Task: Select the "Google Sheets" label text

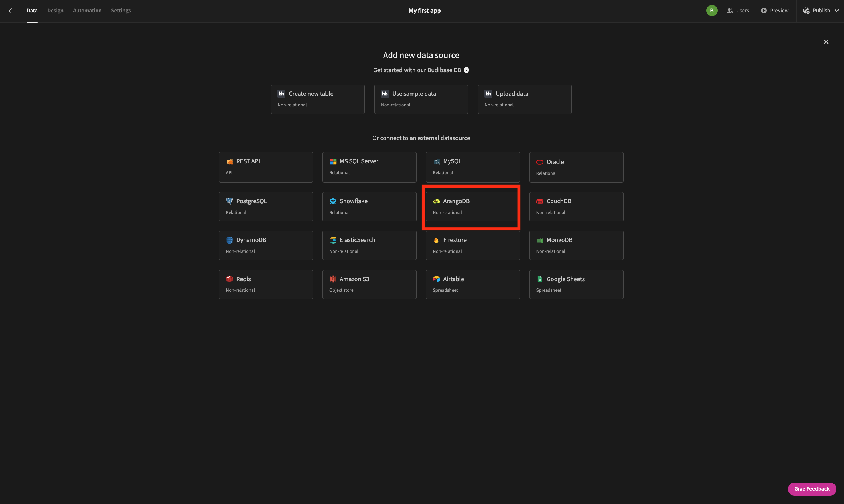Action: click(566, 279)
